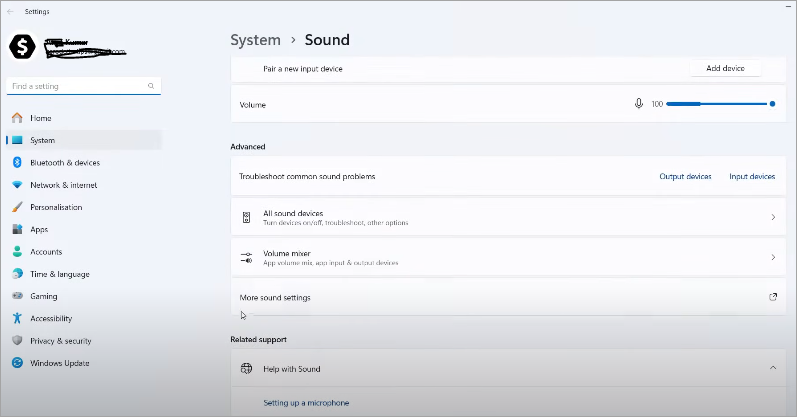Click the Windows Update sync icon
Viewport: 797px width, 417px height.
click(17, 363)
